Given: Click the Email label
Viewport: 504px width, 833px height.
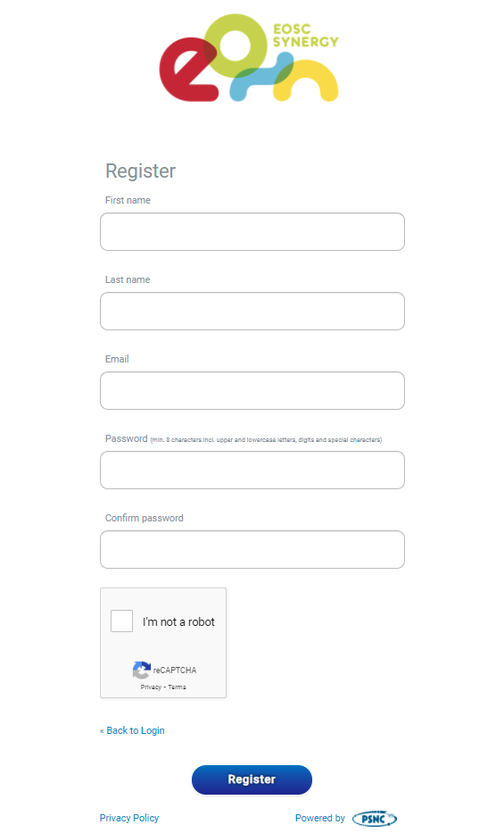Looking at the screenshot, I should (x=117, y=359).
